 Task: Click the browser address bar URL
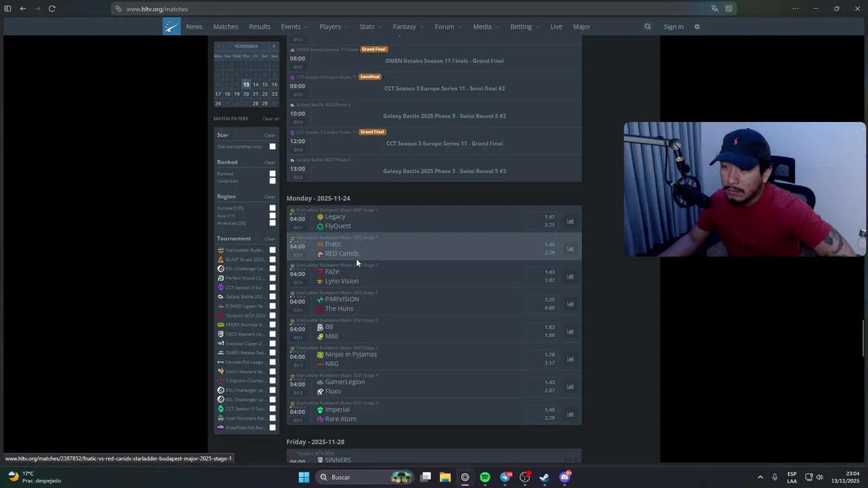pyautogui.click(x=157, y=9)
